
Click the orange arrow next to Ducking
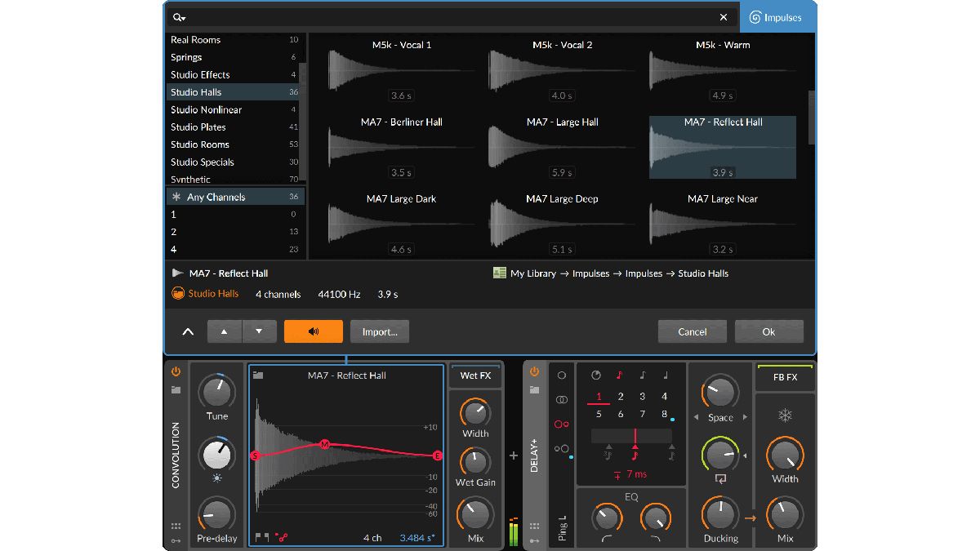750,518
